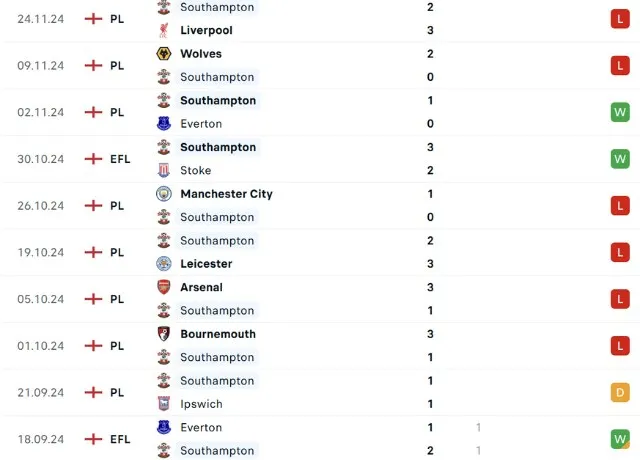Click the Manchester City crest icon
The image size is (640, 460).
(163, 194)
